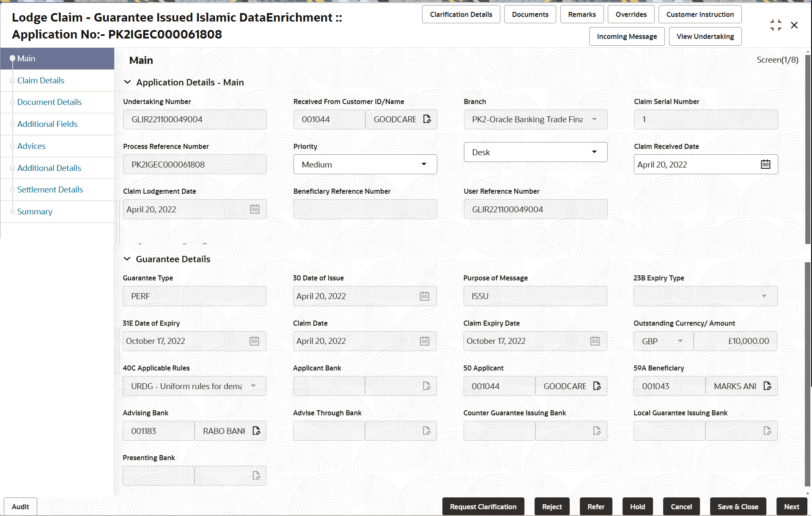Click detail icon beside Received From Customer GOODCARE
The width and height of the screenshot is (812, 516).
click(427, 119)
